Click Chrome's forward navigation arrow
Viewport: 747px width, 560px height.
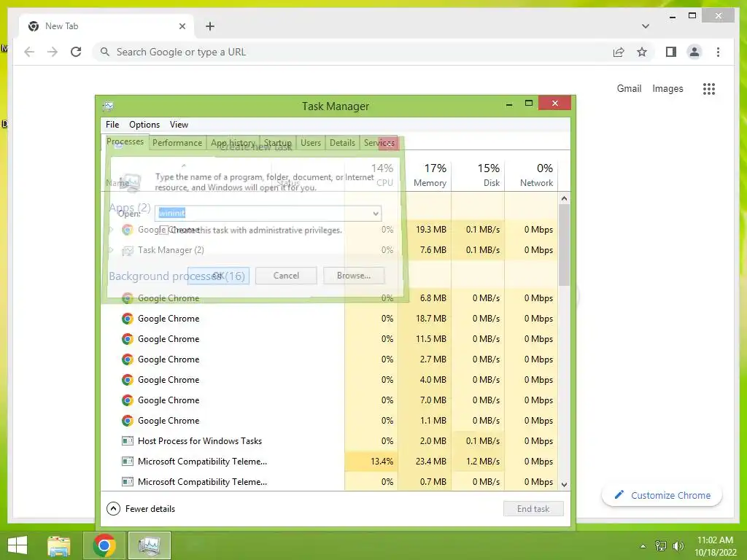(53, 52)
